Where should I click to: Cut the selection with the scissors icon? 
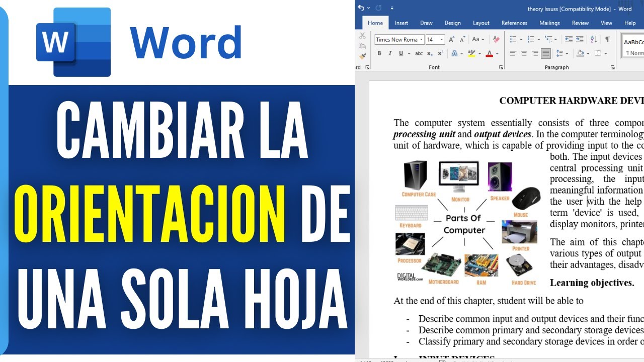tap(362, 36)
